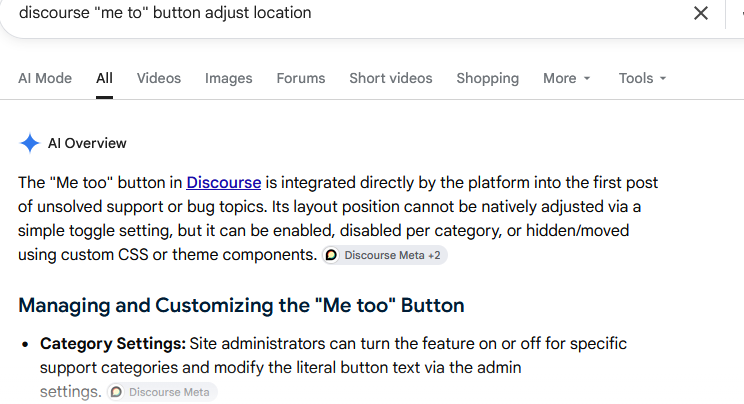744x404 pixels.
Task: Open the Shopping tab
Action: 488,78
